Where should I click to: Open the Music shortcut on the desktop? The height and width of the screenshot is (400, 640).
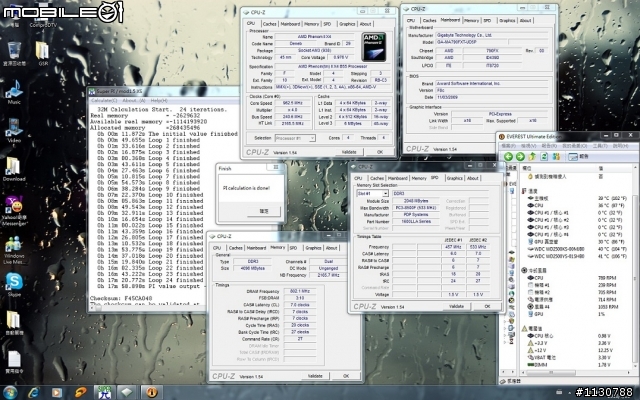14,92
